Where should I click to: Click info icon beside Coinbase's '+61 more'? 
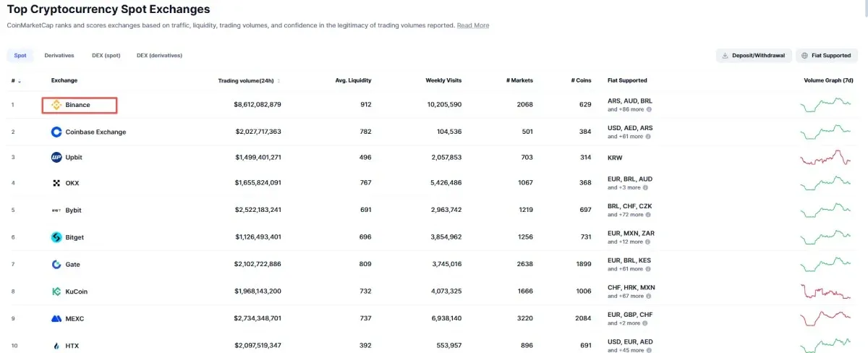point(649,136)
